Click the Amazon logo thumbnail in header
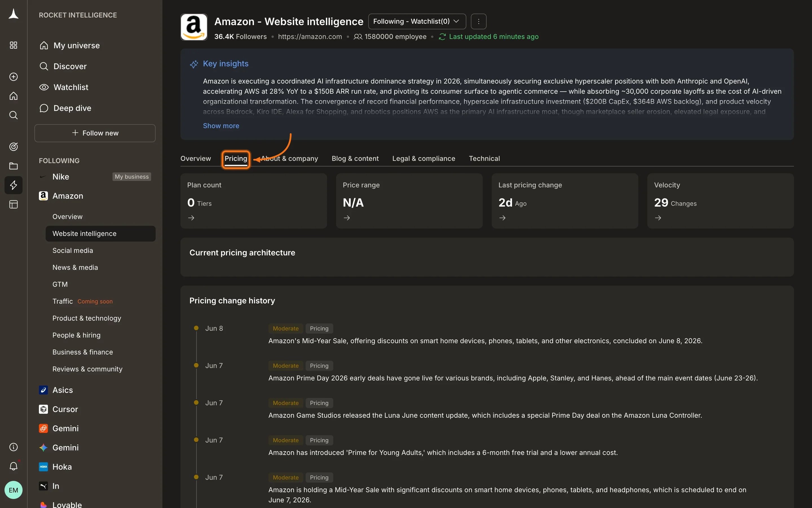 point(194,27)
